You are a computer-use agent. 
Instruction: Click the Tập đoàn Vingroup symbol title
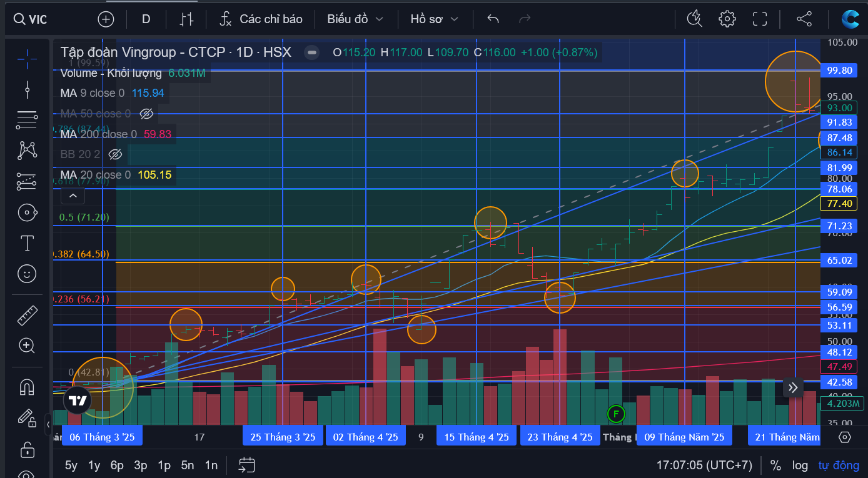click(176, 52)
